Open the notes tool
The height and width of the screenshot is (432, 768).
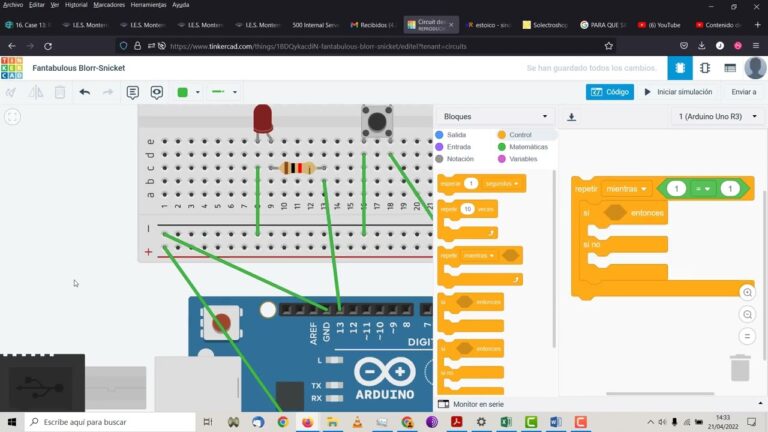(132, 92)
